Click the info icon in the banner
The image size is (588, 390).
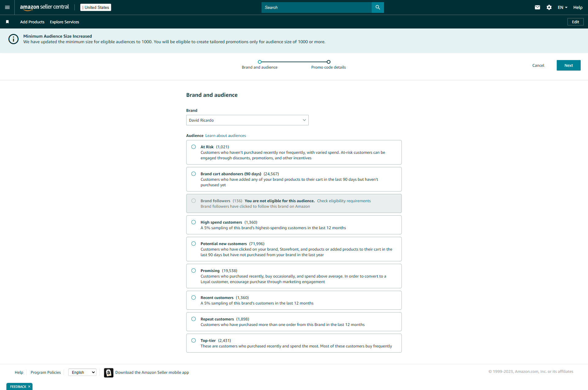[x=13, y=39]
